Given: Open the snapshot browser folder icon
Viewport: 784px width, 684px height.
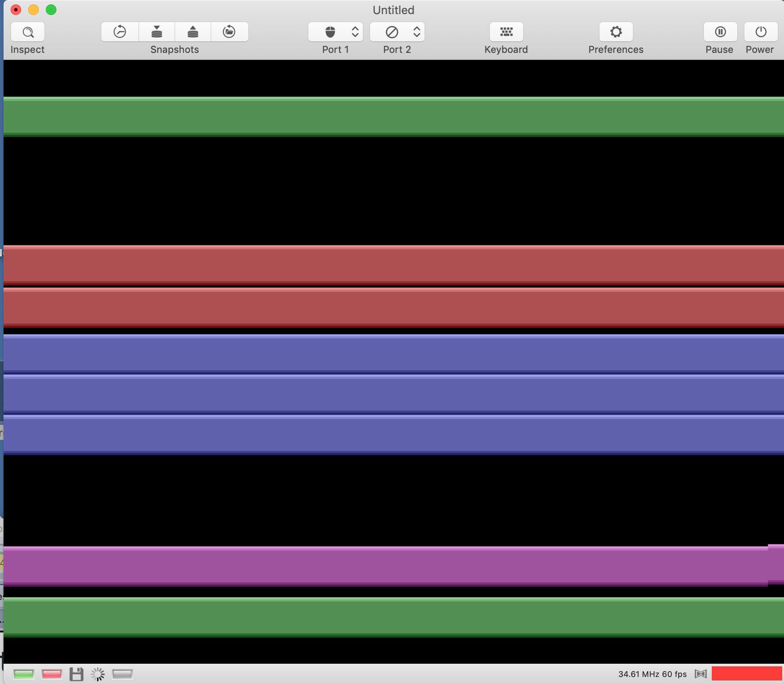Looking at the screenshot, I should pyautogui.click(x=229, y=32).
